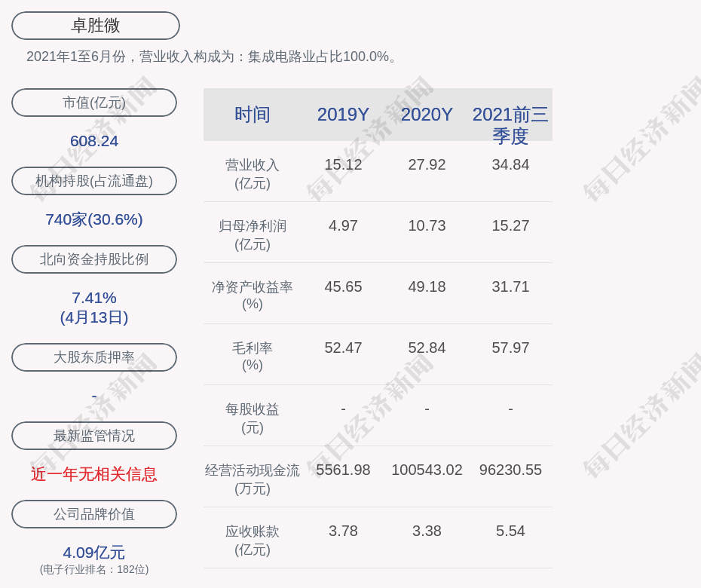Viewport: 701px width, 588px height.
Task: Click the 740家(30.6%) institution holding value
Action: coord(94,219)
